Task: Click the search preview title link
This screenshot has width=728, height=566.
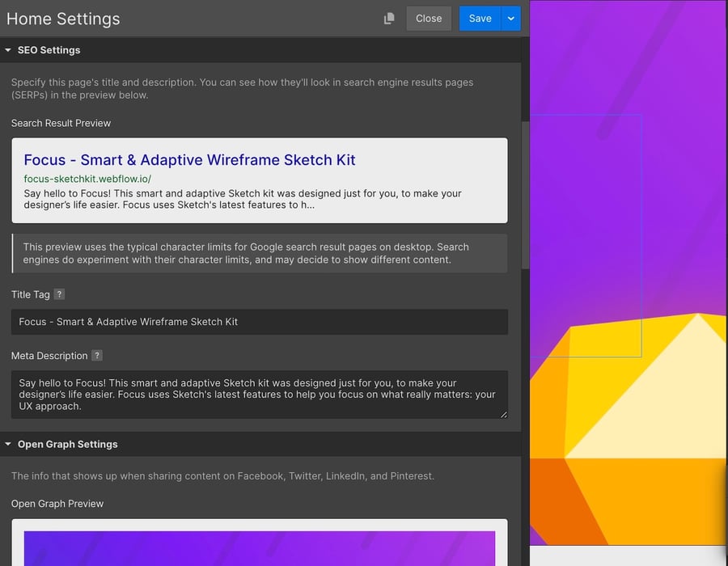Action: (x=189, y=159)
